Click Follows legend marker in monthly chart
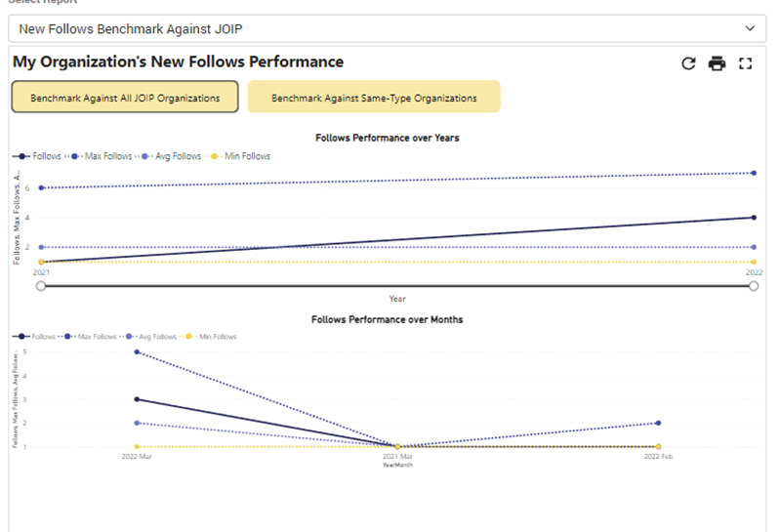 [20, 337]
